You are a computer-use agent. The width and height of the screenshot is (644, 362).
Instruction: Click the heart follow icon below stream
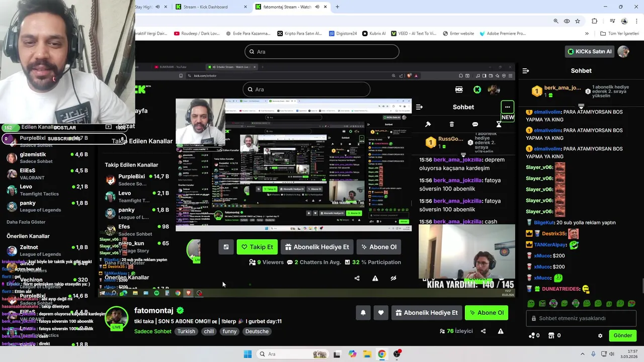pos(381,313)
